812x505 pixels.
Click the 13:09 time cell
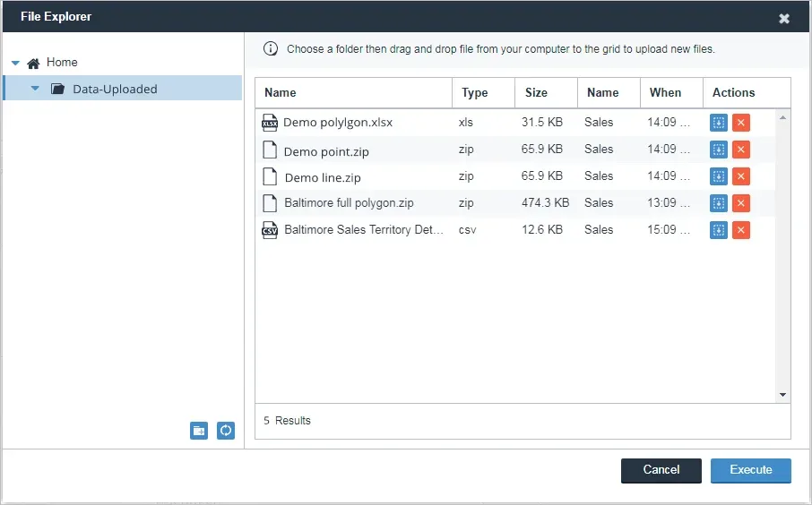[x=668, y=203]
